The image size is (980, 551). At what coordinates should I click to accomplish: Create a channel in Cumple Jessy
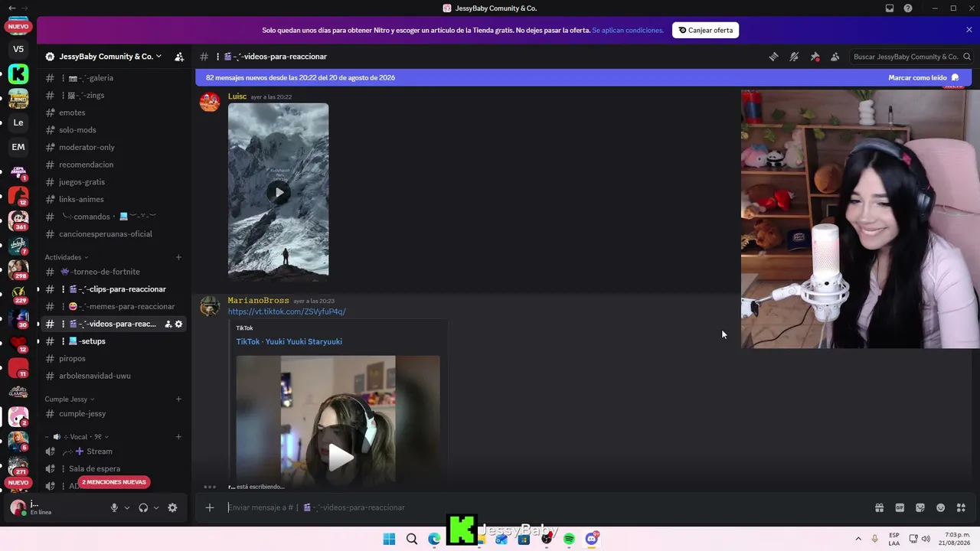point(178,399)
